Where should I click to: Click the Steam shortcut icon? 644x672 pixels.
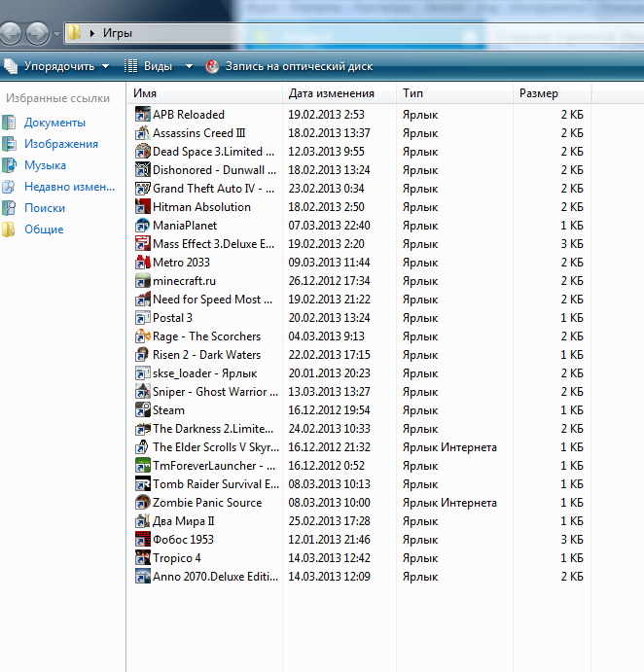(142, 409)
